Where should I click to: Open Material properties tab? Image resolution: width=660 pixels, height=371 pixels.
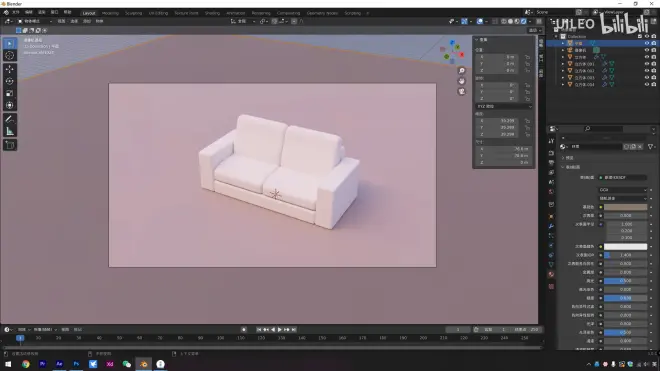[x=551, y=275]
